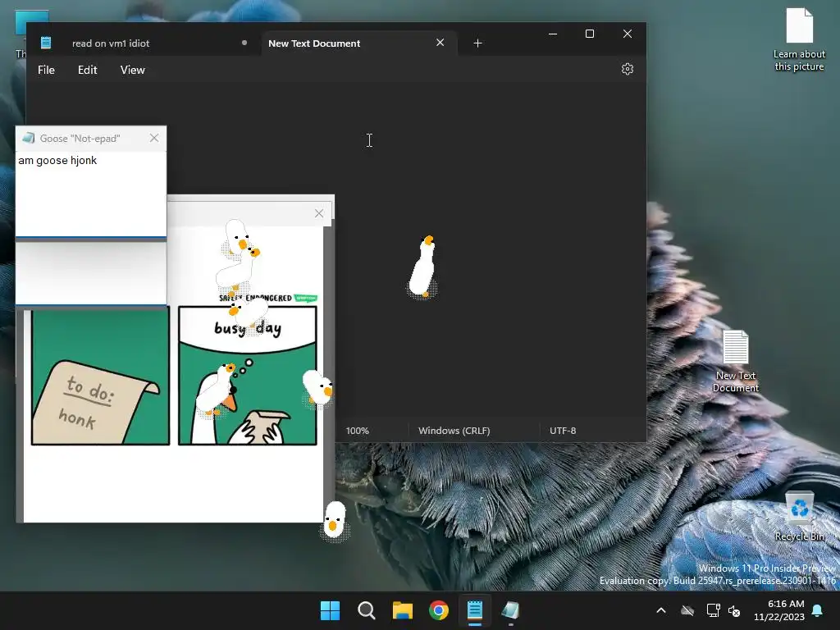Click the OneDrive cloud tray icon
Screen dimensions: 840x630
pyautogui.click(x=687, y=610)
